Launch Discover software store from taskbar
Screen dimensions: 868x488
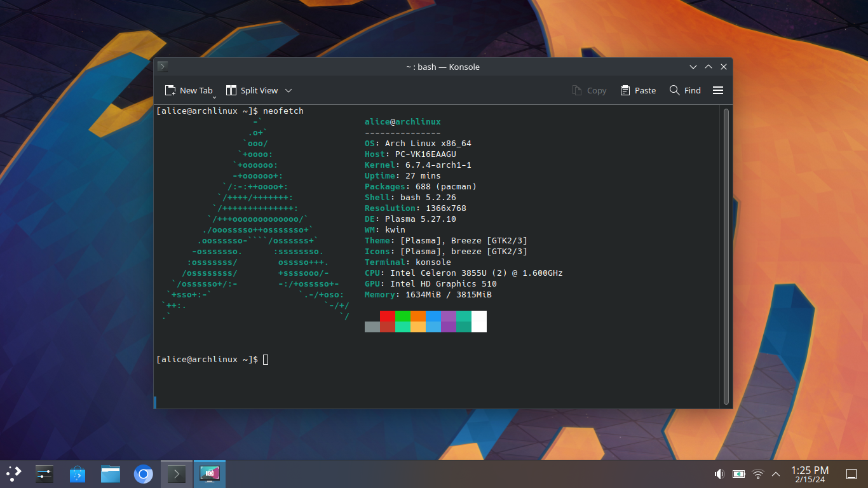[77, 473]
